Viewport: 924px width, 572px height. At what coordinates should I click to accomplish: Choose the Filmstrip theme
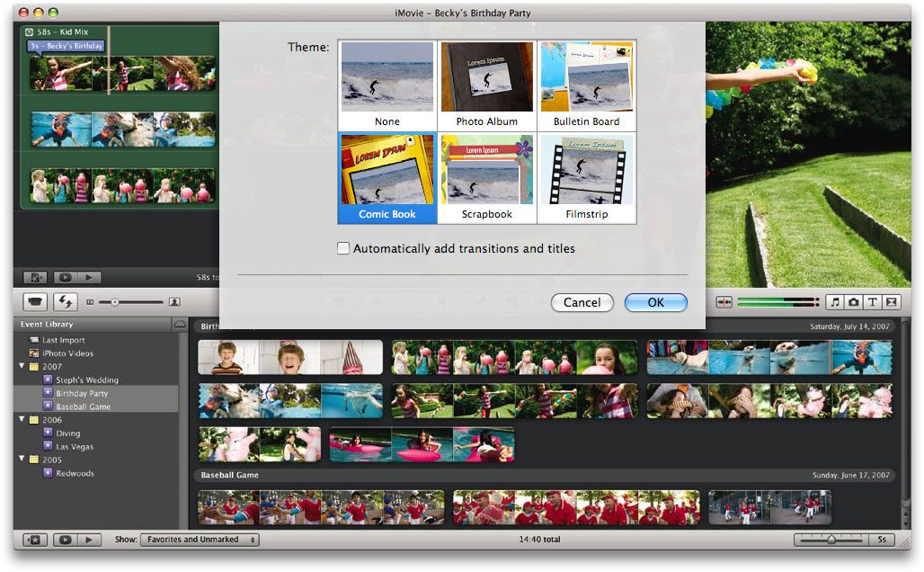[586, 178]
